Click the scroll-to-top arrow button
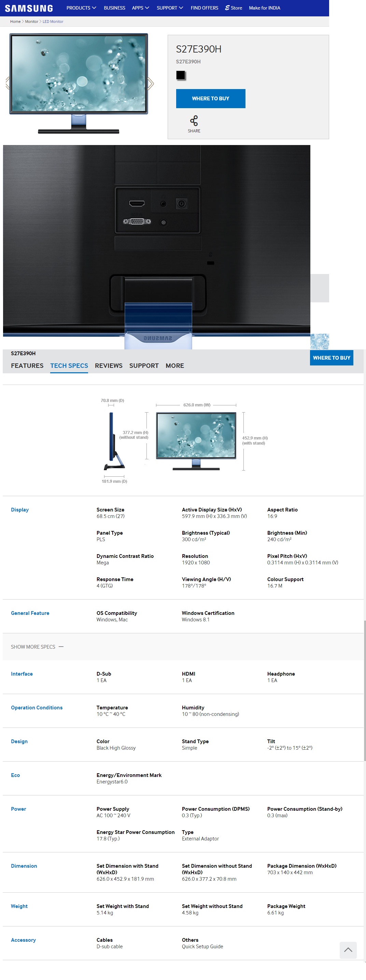 (348, 950)
